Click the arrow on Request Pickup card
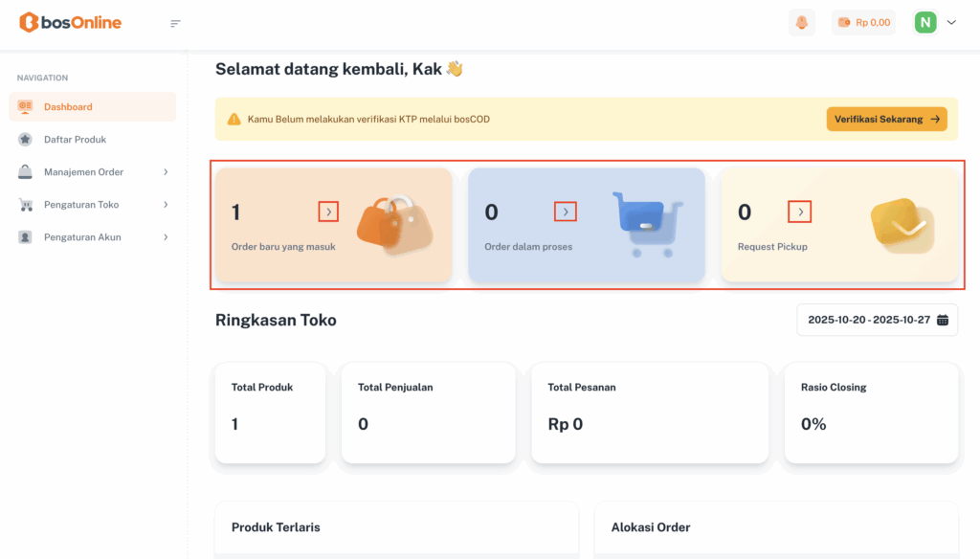 [800, 212]
